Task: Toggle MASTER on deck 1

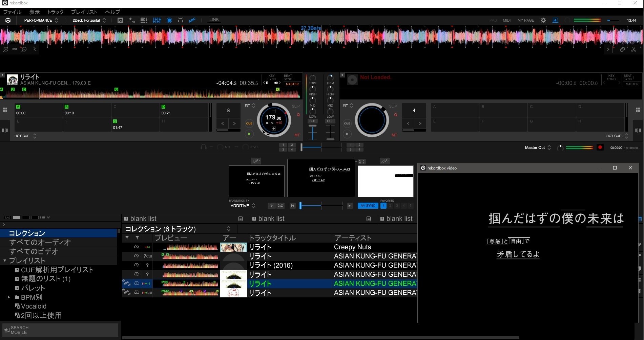Action: click(x=292, y=84)
